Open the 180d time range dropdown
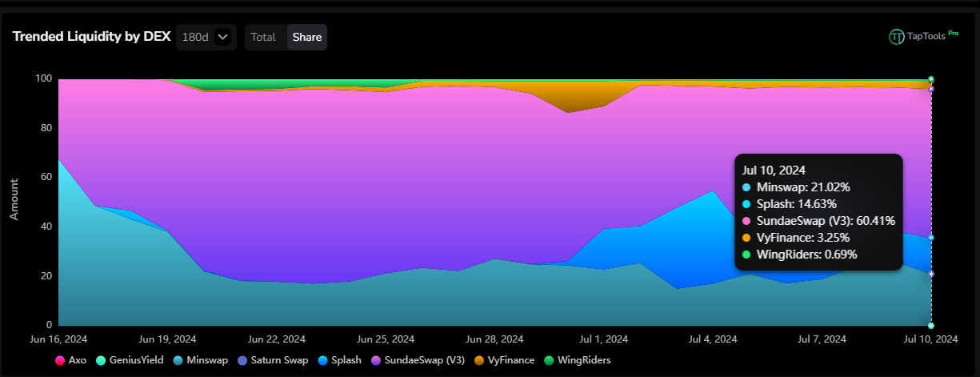 [x=206, y=37]
